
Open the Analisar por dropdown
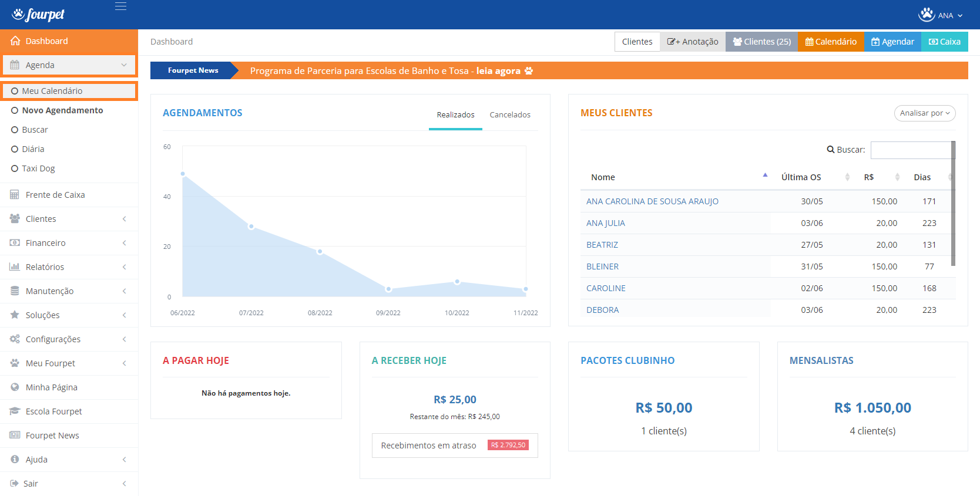pyautogui.click(x=925, y=113)
